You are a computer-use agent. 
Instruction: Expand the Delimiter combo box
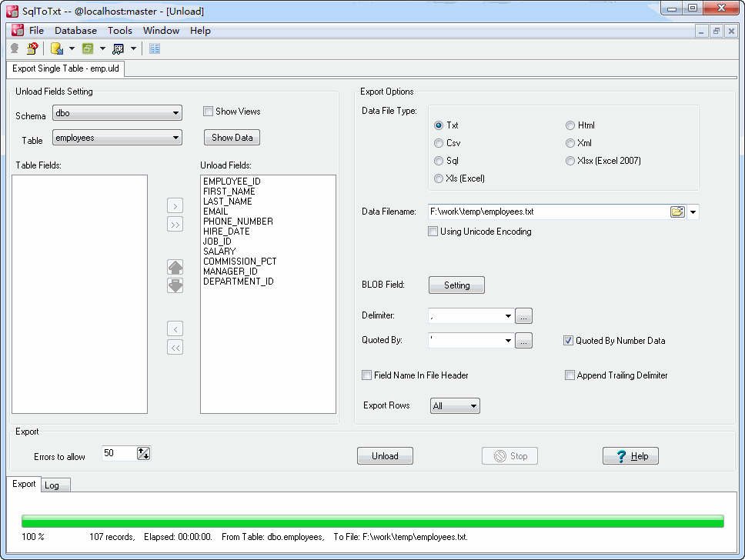[508, 316]
